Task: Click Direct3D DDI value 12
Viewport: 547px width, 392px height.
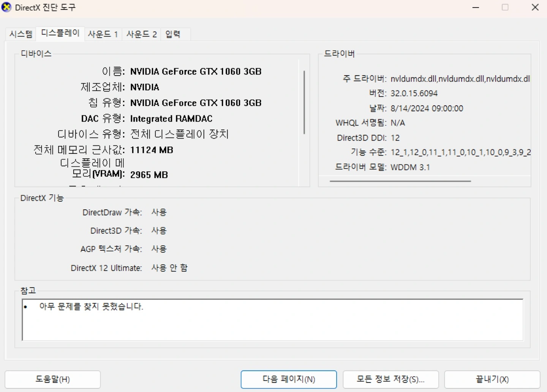Action: coord(395,138)
